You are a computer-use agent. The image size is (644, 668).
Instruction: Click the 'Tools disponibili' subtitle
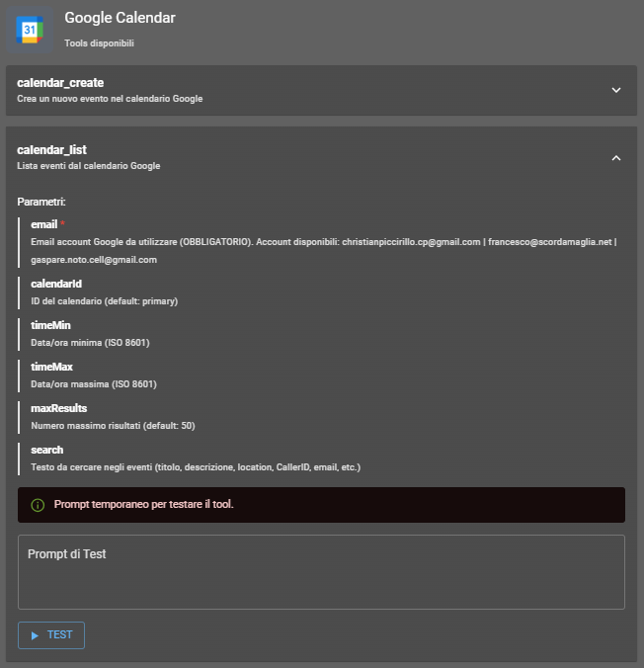click(x=100, y=43)
